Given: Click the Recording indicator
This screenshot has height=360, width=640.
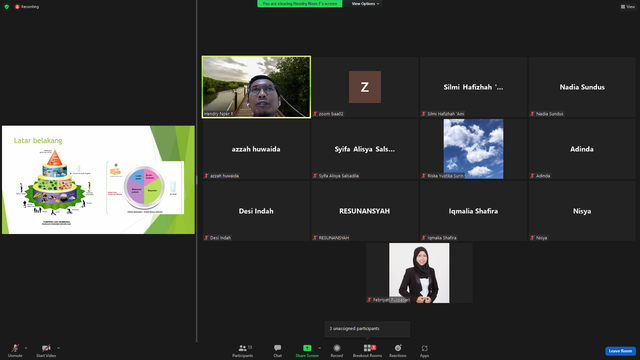Looking at the screenshot, I should click(x=27, y=7).
